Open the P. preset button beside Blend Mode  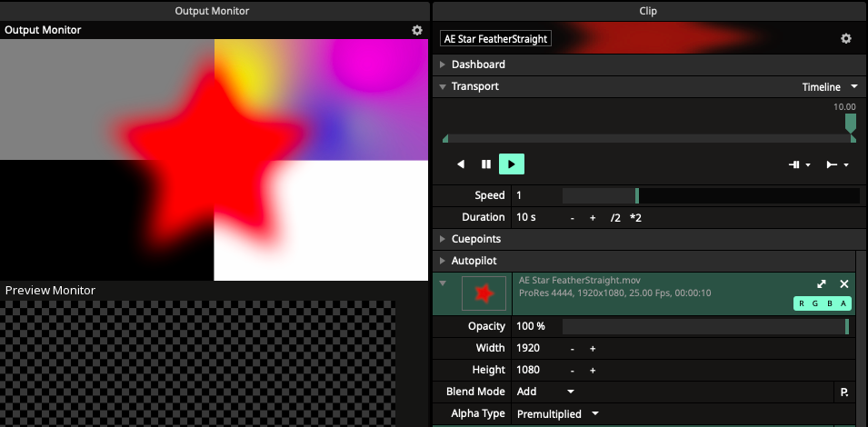point(844,392)
